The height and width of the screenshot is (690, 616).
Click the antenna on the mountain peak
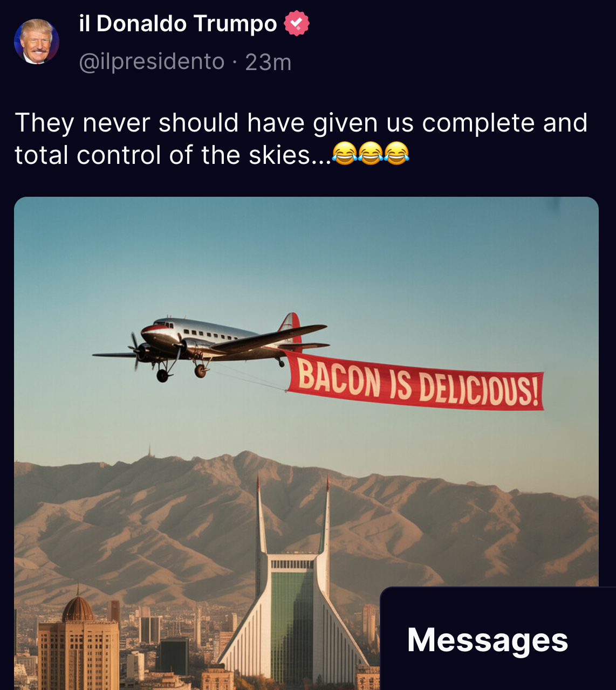point(149,451)
